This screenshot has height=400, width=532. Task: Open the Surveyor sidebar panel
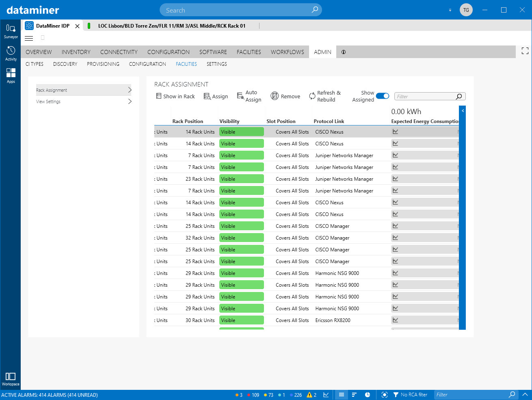pos(11,31)
